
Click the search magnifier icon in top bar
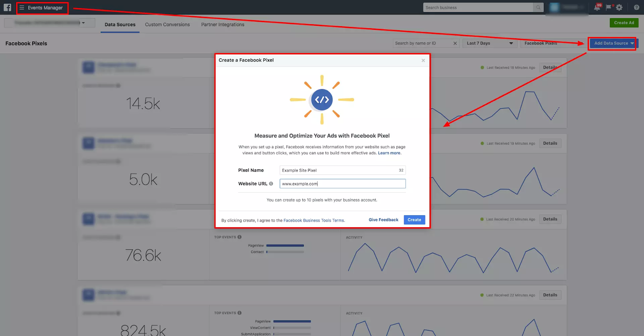point(538,7)
